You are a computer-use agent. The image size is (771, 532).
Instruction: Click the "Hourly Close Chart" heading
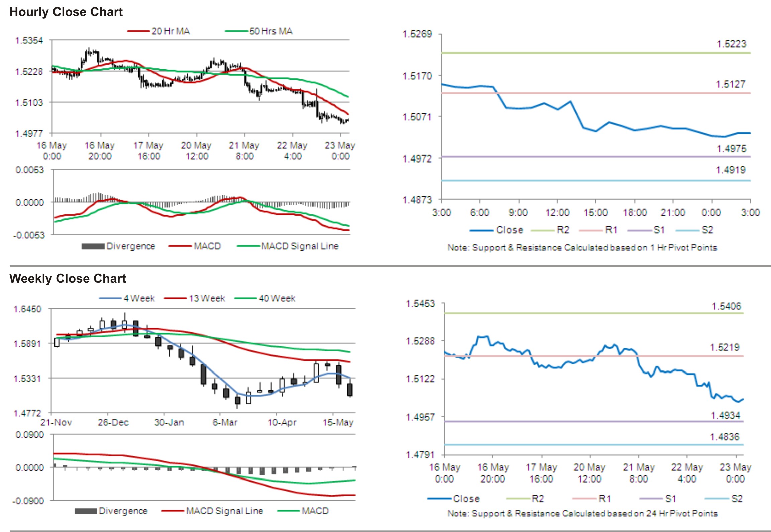point(66,12)
